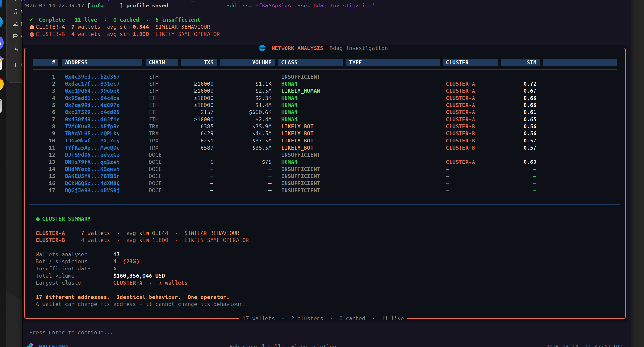Open the Music section via note icon
This screenshot has width=644, height=347.
pos(16,12)
